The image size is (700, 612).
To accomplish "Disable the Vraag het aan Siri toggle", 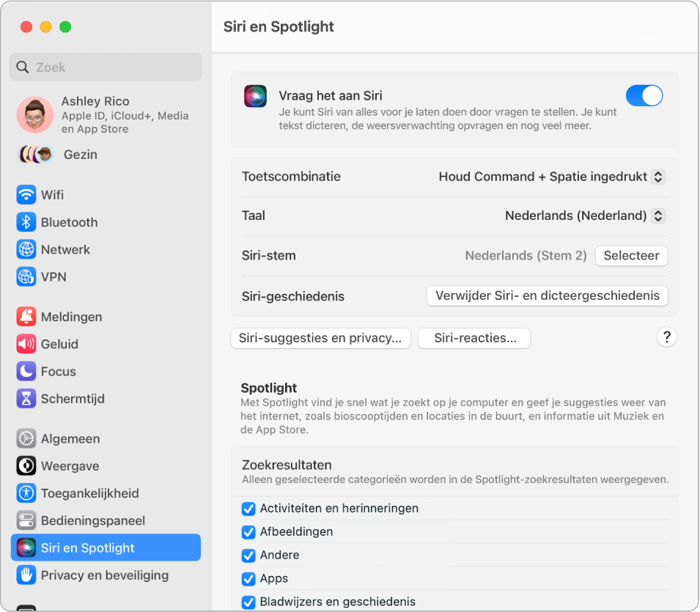I will coord(644,95).
